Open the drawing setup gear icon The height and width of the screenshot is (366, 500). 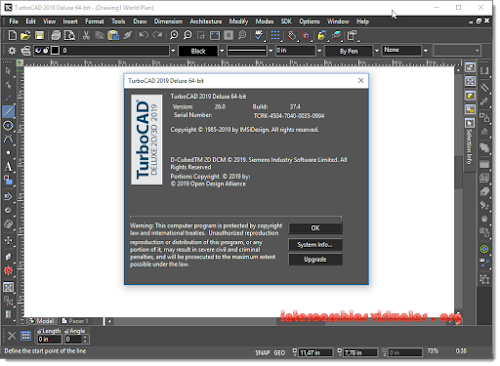click(x=12, y=51)
